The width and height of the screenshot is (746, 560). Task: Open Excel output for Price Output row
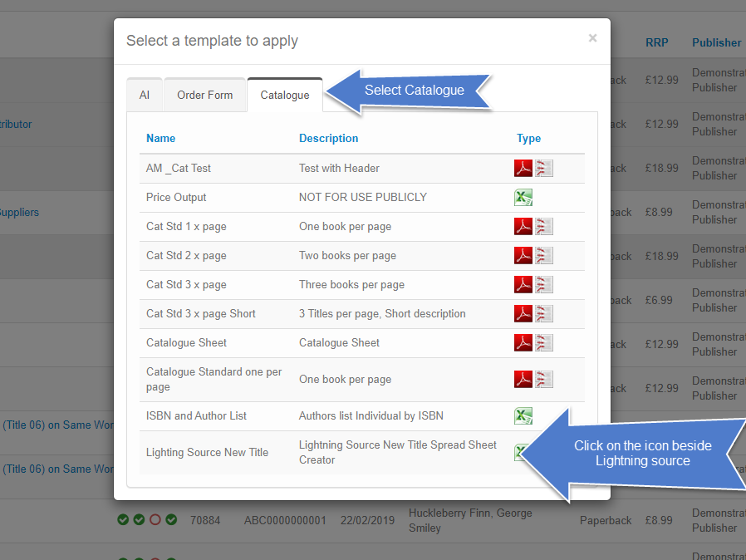point(523,198)
